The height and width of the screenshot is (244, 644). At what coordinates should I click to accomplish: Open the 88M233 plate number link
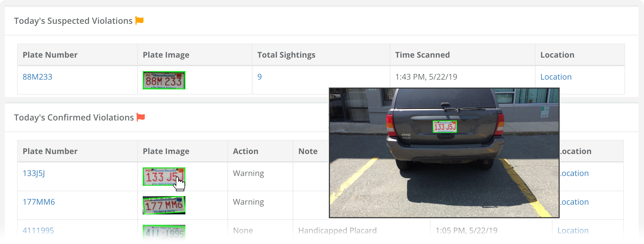pyautogui.click(x=38, y=77)
